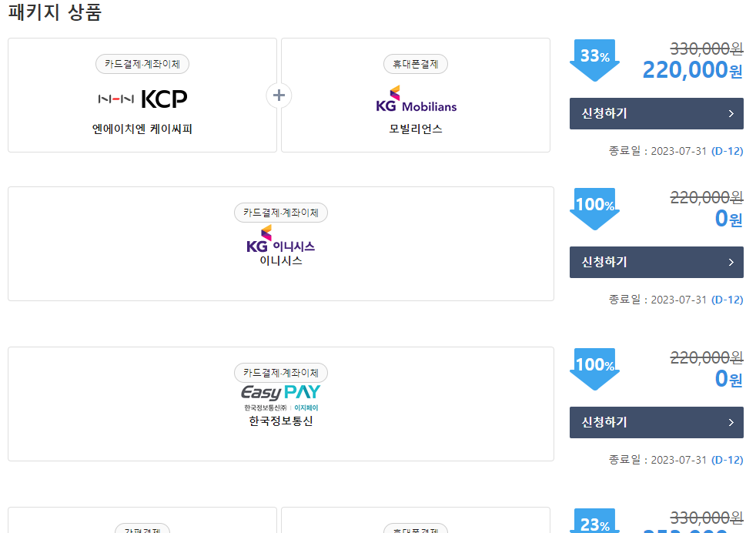
Task: Click the NHN KCP logo
Action: (142, 99)
